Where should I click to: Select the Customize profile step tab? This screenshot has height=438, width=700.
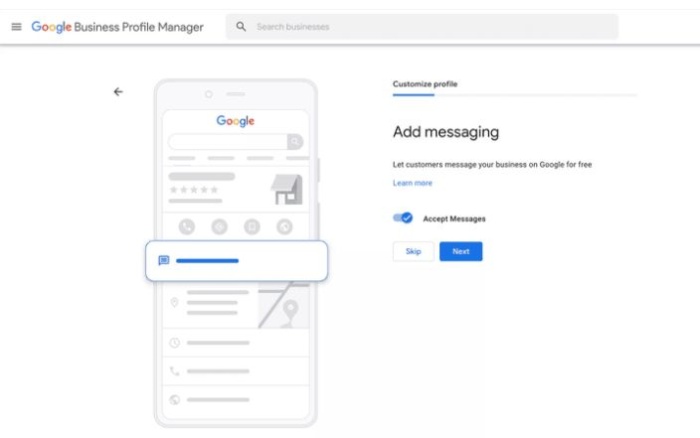pos(425,84)
